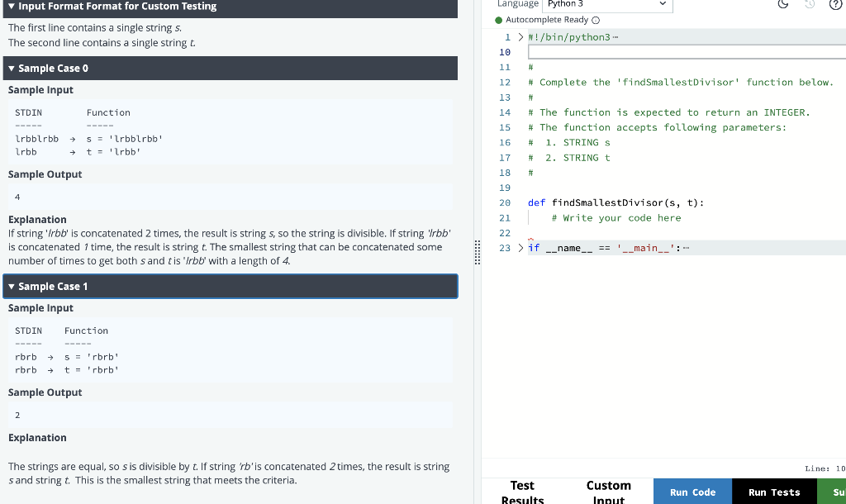This screenshot has height=504, width=846.
Task: Toggle dark mode with the moon icon
Action: click(x=782, y=5)
